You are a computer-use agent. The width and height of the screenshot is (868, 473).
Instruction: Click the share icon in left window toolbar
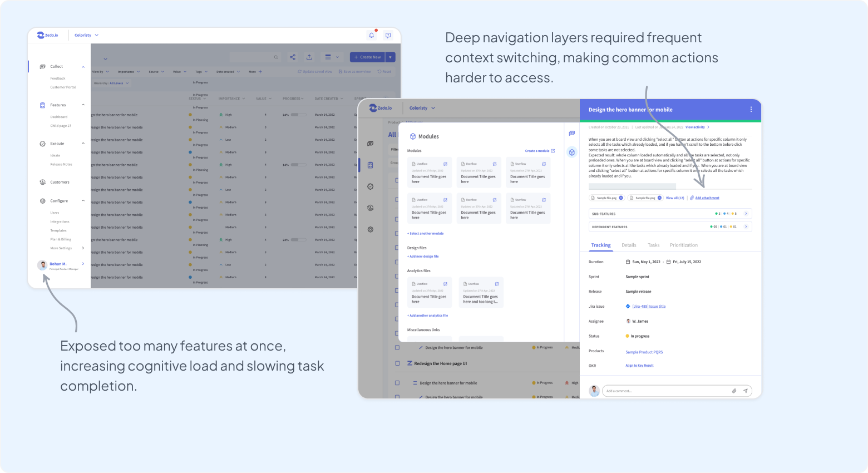point(293,57)
